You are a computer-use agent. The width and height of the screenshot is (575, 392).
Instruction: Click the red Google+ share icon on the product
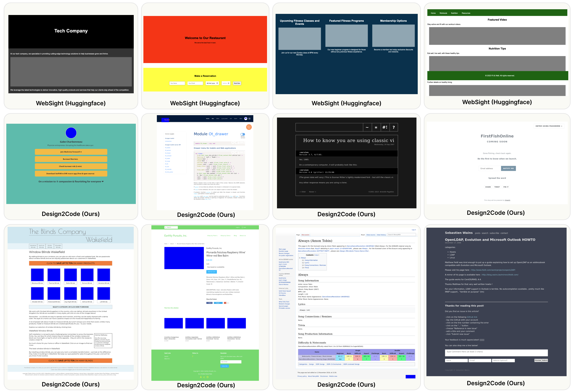point(225,303)
